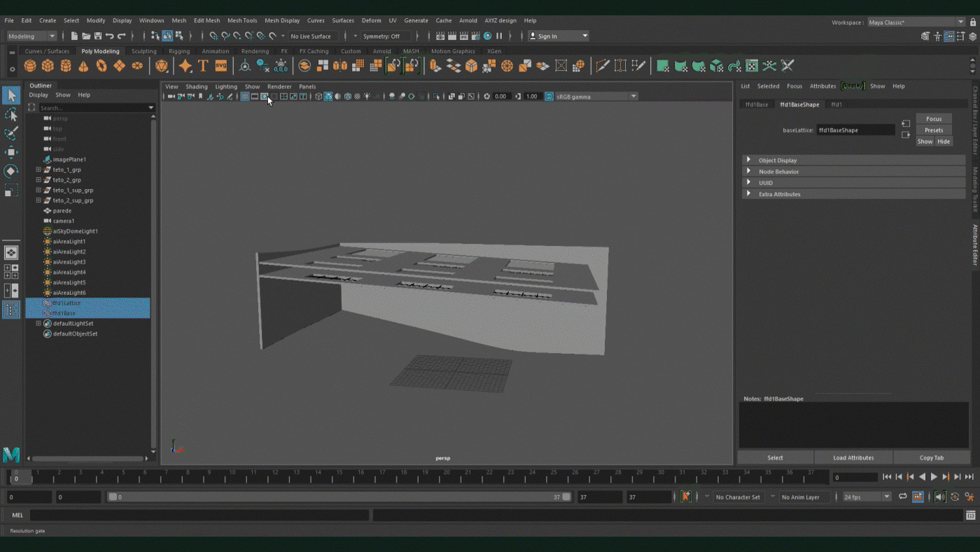Viewport: 980px width, 552px height.
Task: Select the Rotate tool in toolbox
Action: (x=11, y=171)
